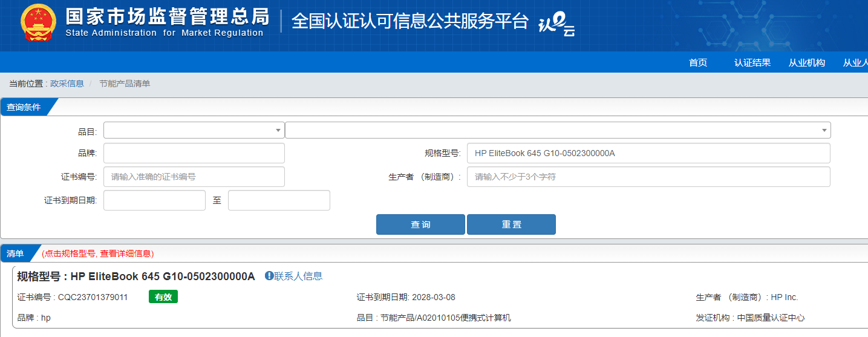The image size is (868, 337).
Task: Click the 证书编号 input field
Action: 194,177
